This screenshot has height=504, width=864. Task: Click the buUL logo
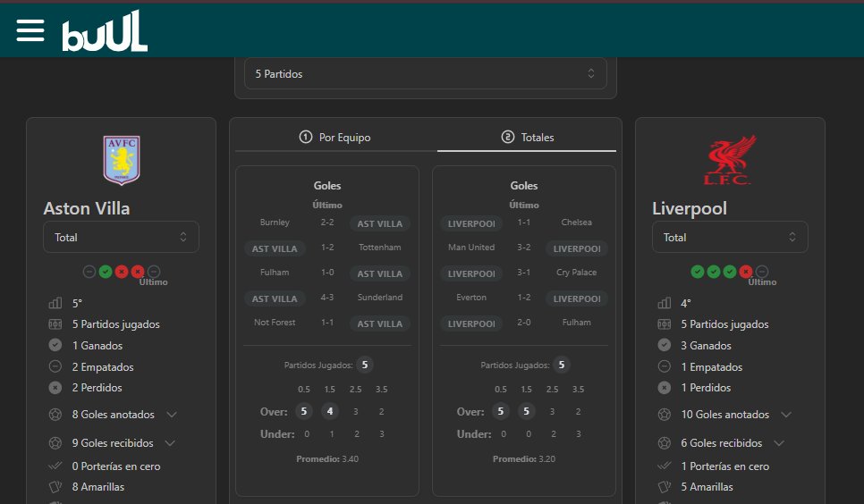pos(105,31)
